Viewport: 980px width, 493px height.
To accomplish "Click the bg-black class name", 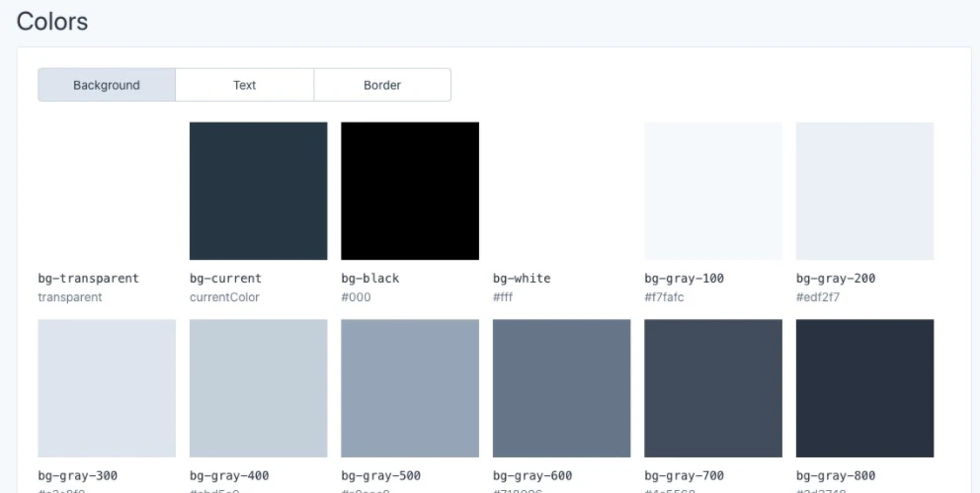I will [x=370, y=278].
